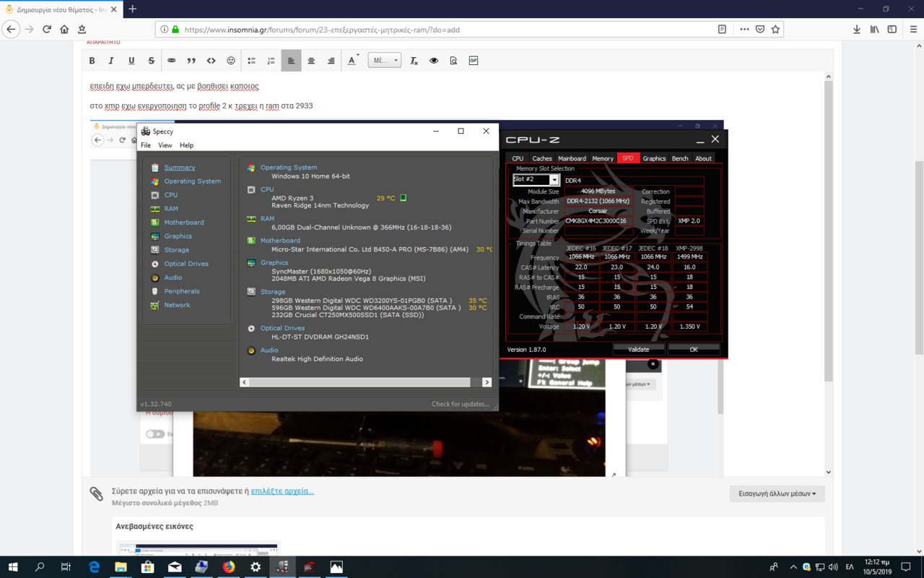Toggle the switch behind Speccy window

154,434
